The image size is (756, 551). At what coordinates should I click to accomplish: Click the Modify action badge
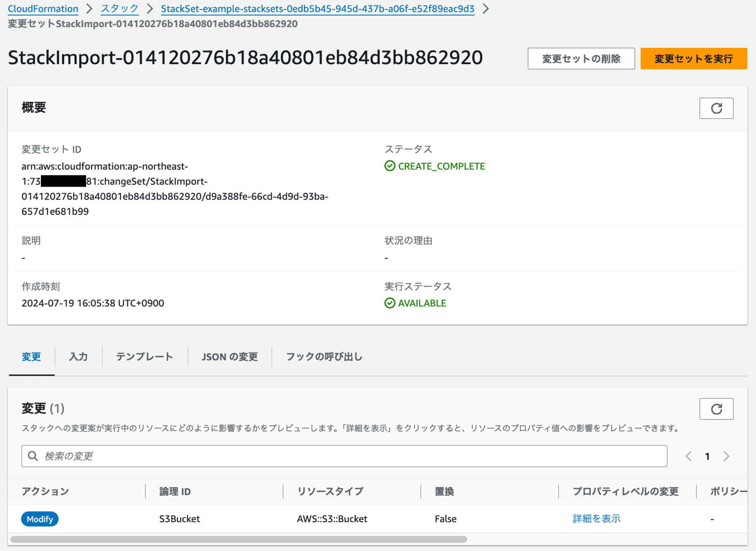[40, 519]
